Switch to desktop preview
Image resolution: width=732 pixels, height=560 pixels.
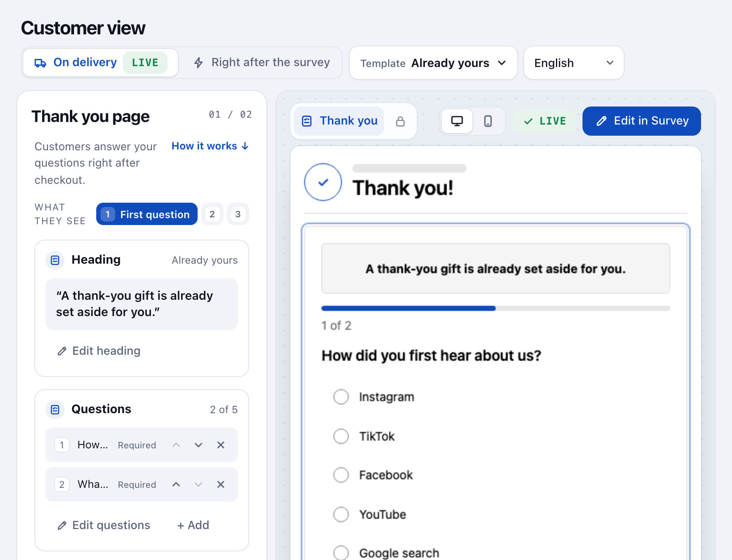(457, 121)
